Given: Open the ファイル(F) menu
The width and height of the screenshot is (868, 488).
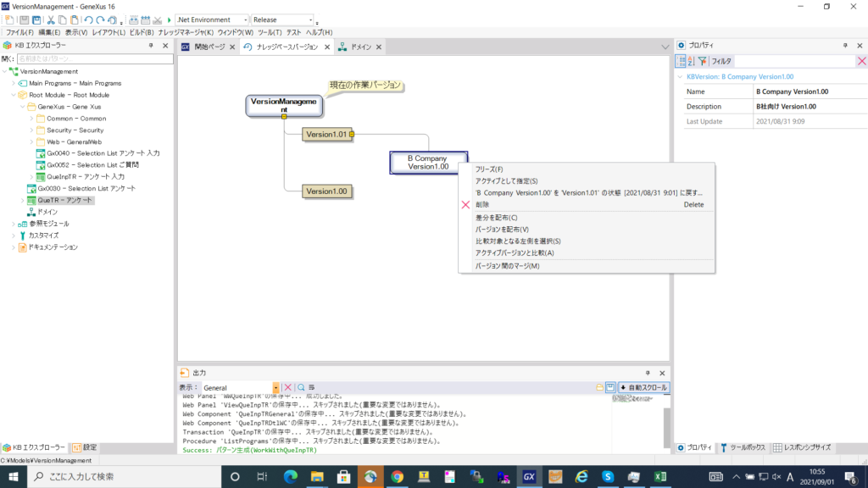Looking at the screenshot, I should click(19, 33).
